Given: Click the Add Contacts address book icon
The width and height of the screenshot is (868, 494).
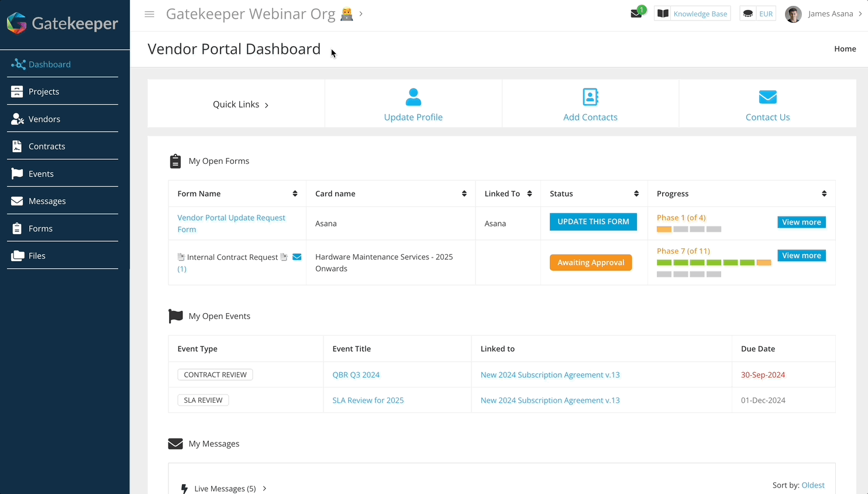Looking at the screenshot, I should (x=590, y=97).
